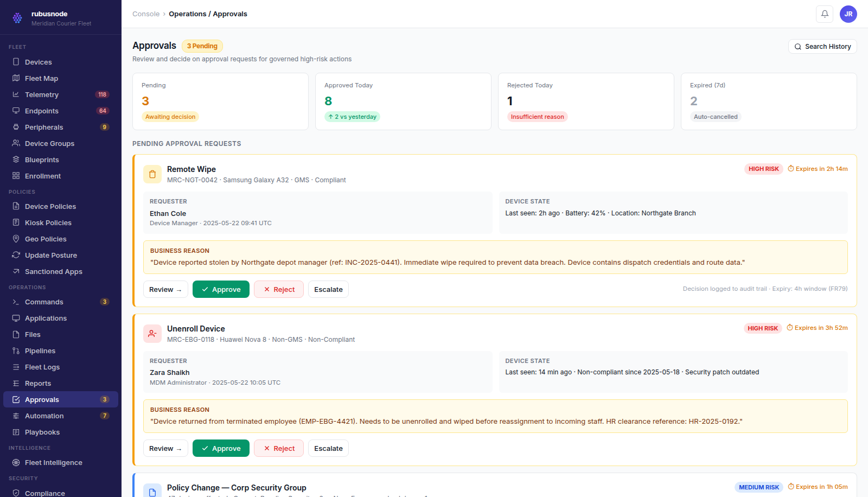This screenshot has height=497, width=868.
Task: Escalate the Unenroll Device request
Action: 328,448
